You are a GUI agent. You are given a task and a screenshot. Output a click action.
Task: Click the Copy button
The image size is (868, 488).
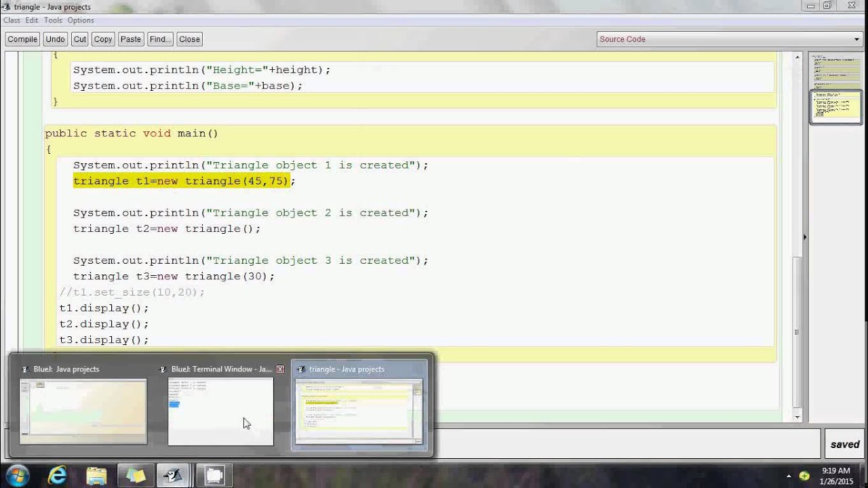tap(103, 39)
